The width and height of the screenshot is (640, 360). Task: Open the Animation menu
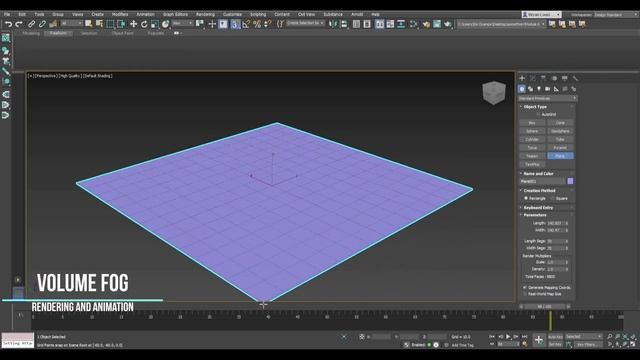pos(146,14)
